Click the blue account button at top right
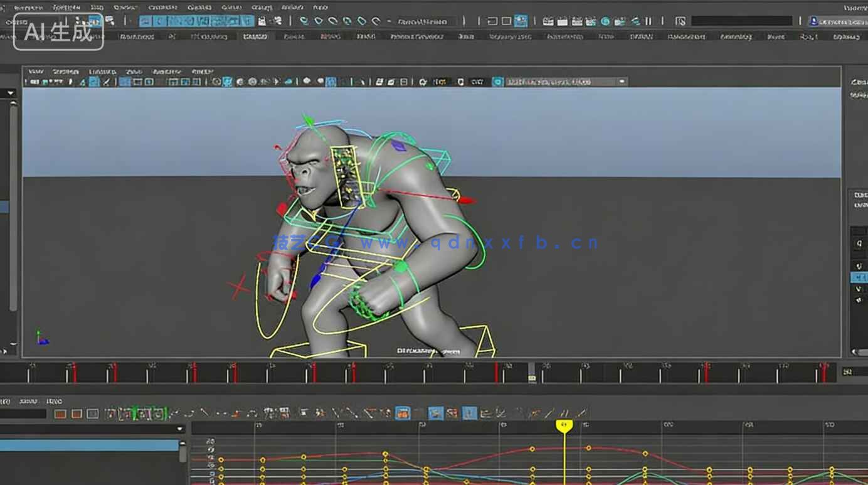 [x=835, y=21]
